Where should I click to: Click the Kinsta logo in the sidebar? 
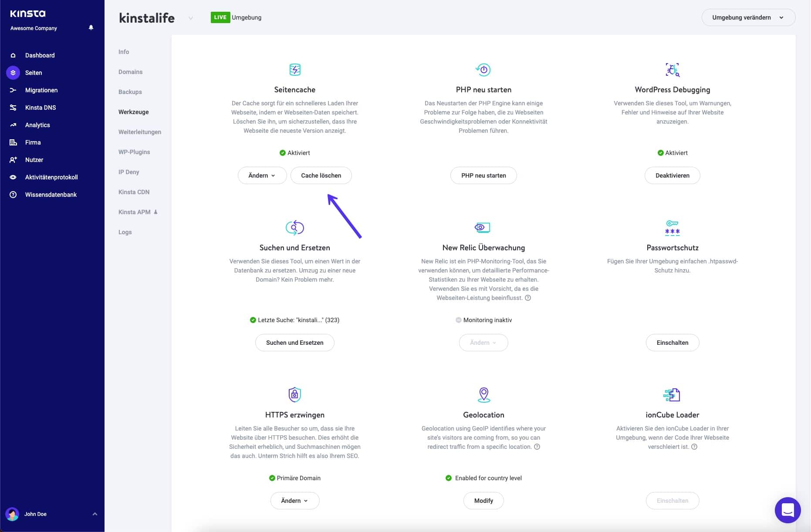click(x=27, y=13)
